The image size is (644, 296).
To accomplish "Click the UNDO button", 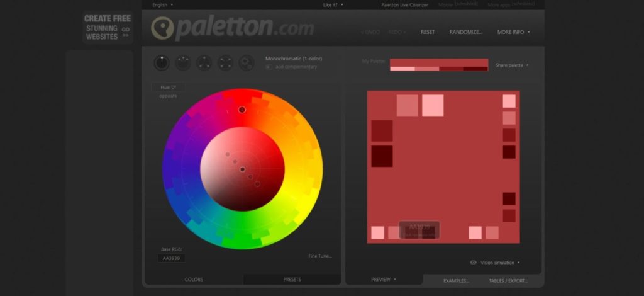I will click(x=370, y=32).
